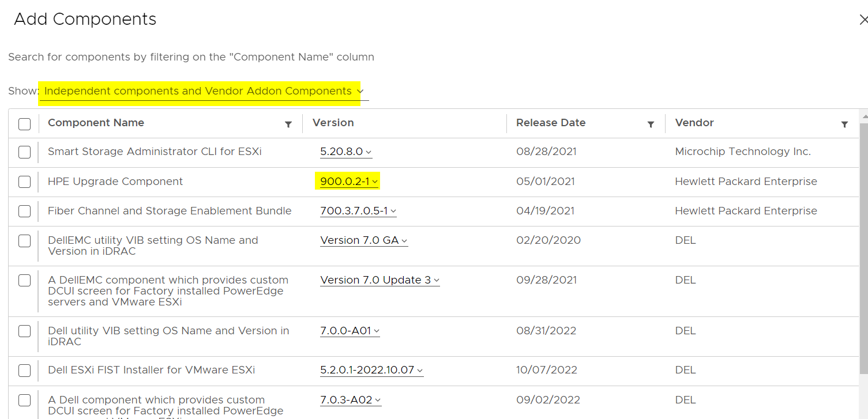Click release date 08/31/2022

point(546,330)
